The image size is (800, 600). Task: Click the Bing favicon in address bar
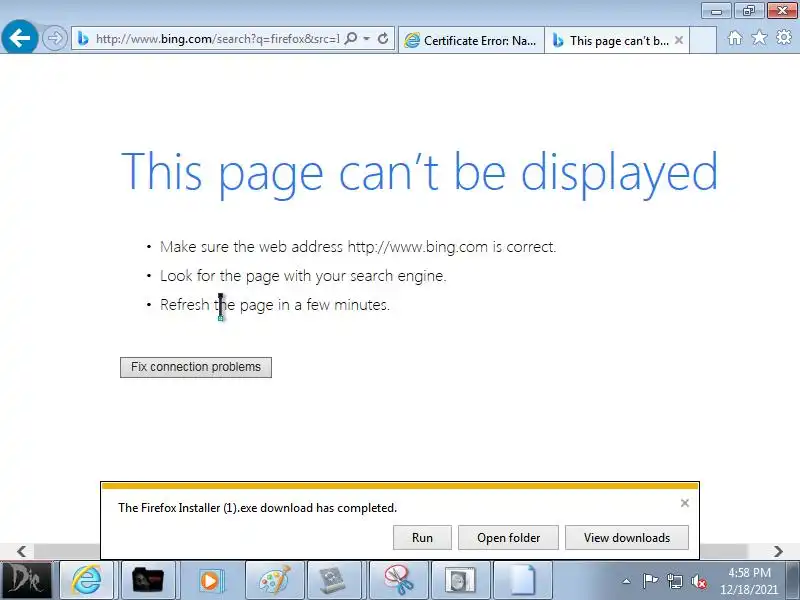tap(83, 39)
